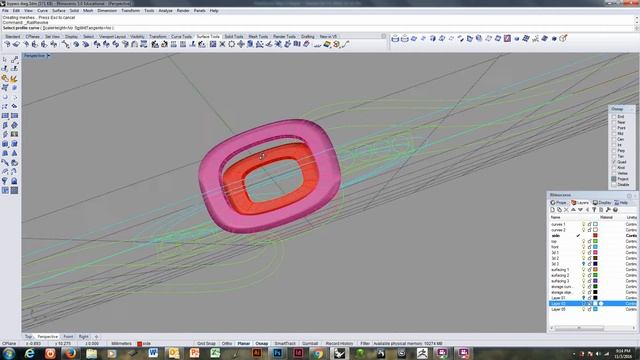Image resolution: width=640 pixels, height=360 pixels.
Task: Select the Layer 01 row
Action: [x=593, y=298]
